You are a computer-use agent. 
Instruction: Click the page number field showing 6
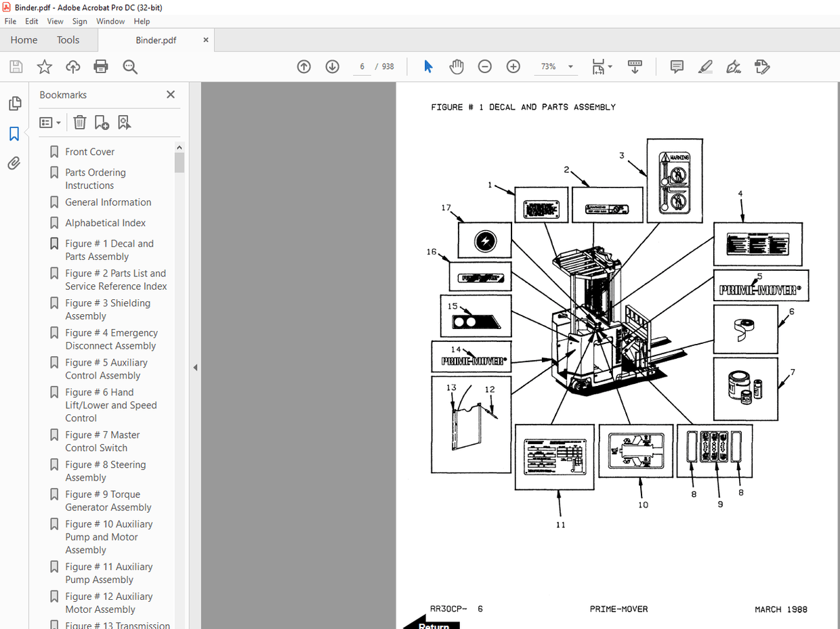[x=361, y=66]
